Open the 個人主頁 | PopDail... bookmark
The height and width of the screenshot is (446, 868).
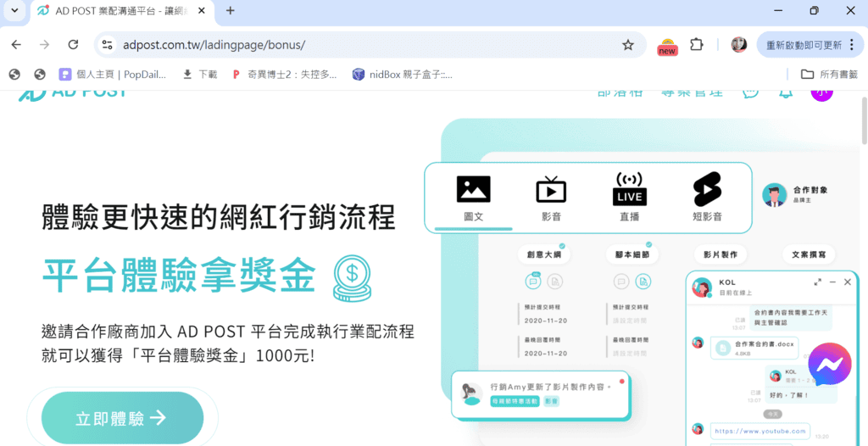point(113,75)
